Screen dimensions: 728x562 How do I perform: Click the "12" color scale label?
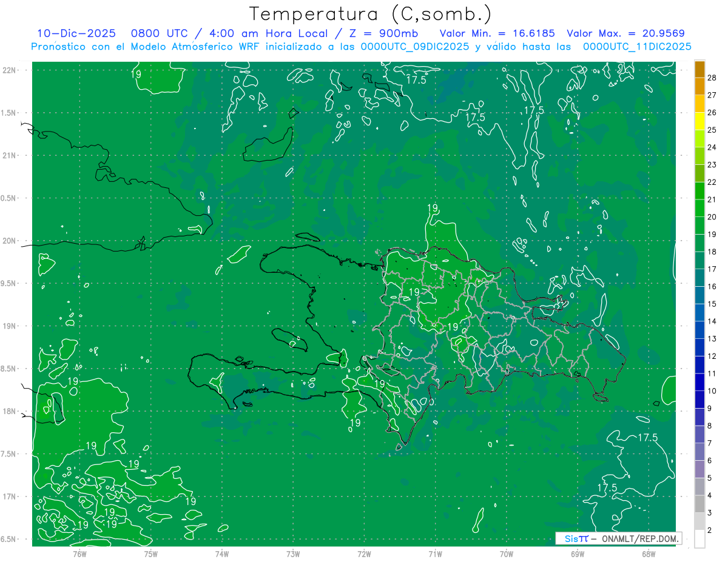[x=713, y=356]
